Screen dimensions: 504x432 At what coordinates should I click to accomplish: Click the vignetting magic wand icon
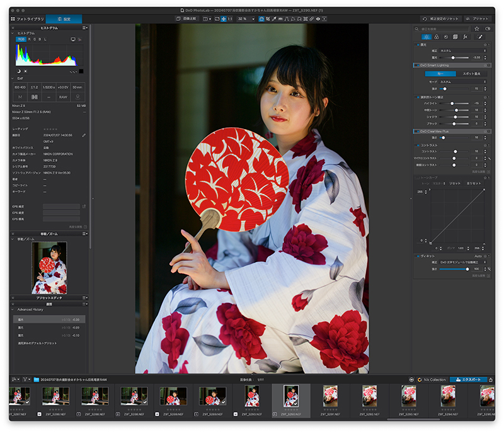(x=490, y=269)
